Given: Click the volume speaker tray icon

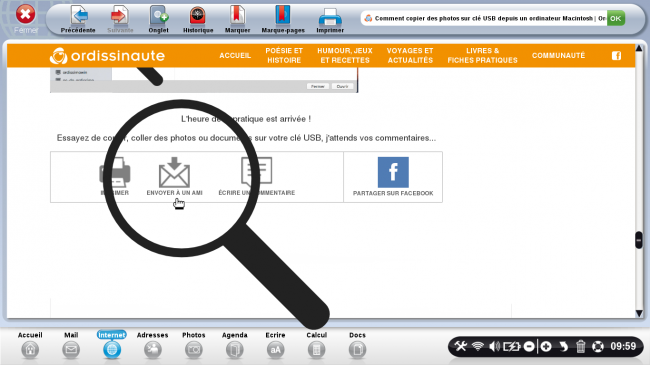Looking at the screenshot, I should click(494, 346).
